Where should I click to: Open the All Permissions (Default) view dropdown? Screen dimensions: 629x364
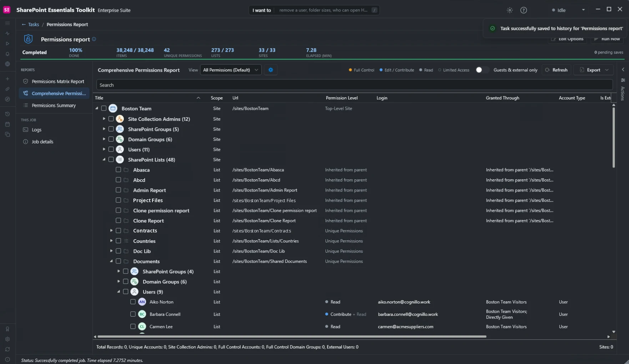231,70
